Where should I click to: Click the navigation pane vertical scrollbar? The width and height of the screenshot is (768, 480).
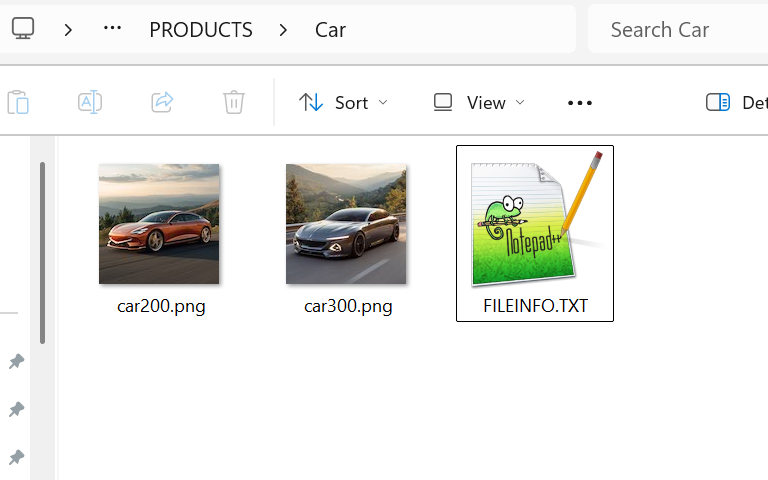[x=42, y=250]
